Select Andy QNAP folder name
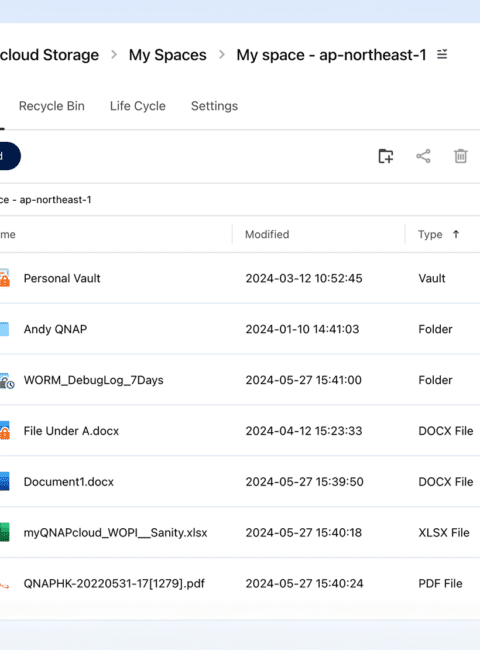 click(55, 329)
